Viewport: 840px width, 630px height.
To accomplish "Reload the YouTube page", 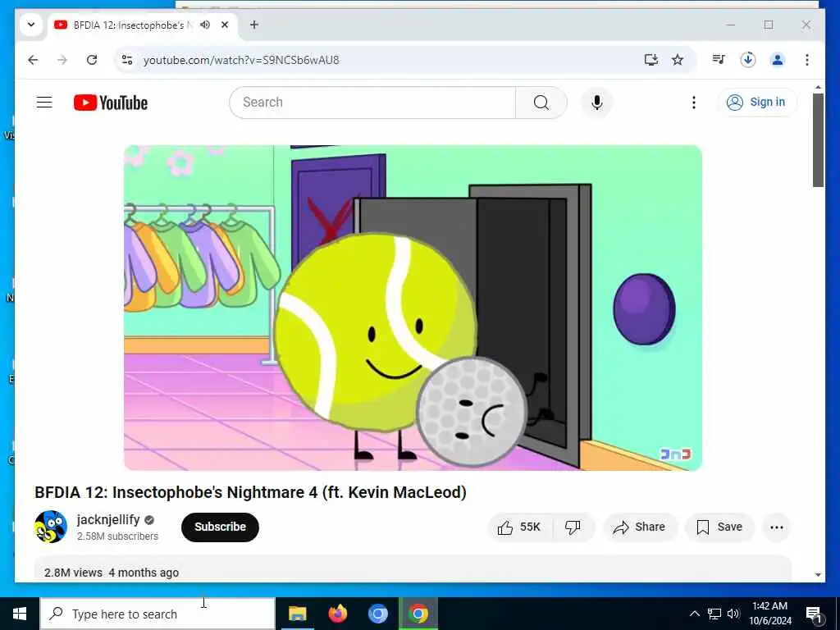I will [92, 60].
